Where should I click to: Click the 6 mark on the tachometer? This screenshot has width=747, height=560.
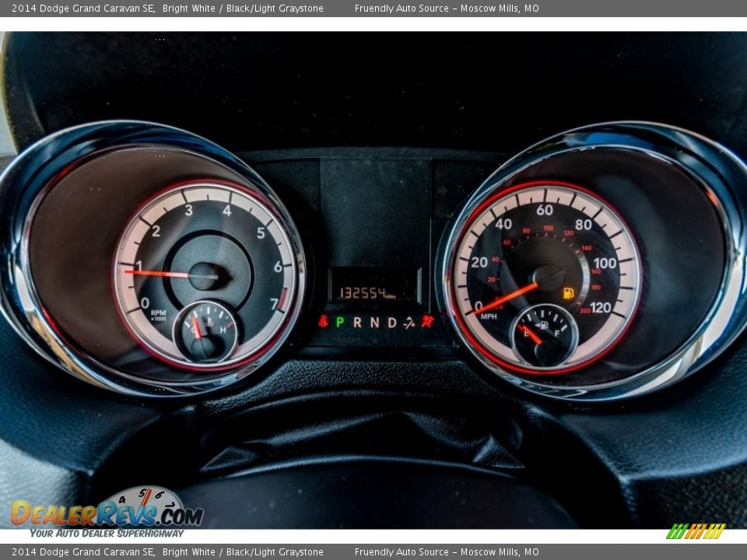click(278, 267)
